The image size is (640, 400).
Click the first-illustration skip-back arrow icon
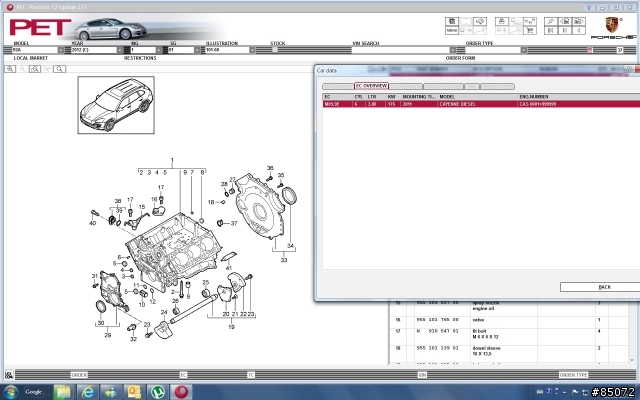pyautogui.click(x=551, y=30)
